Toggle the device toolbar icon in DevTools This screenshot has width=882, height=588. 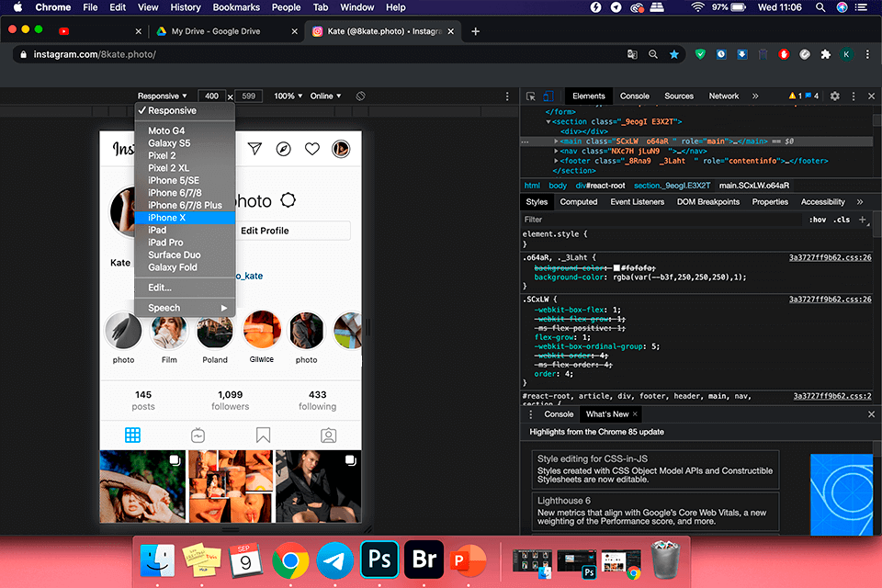coord(548,96)
